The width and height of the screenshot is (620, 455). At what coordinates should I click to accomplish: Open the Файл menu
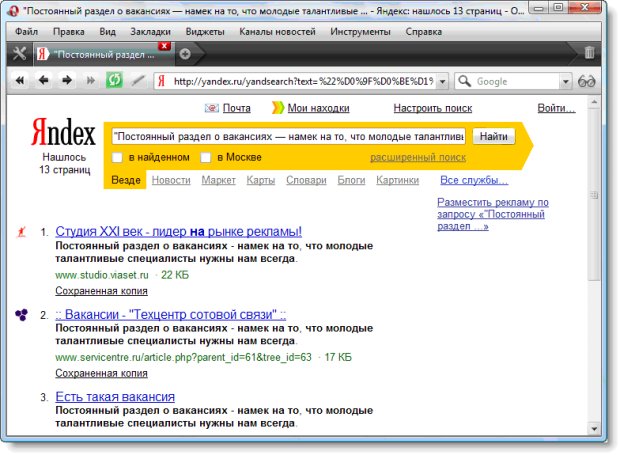pyautogui.click(x=26, y=32)
